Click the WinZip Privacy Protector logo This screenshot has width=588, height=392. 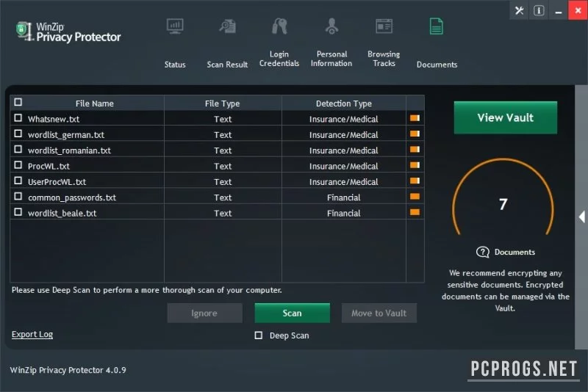click(68, 32)
